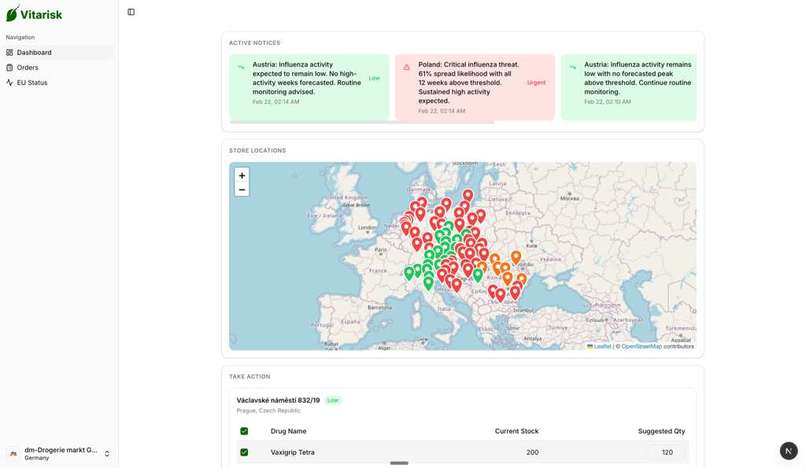Click the trend icon on Austria 'remains low' notice
This screenshot has width=806, height=468.
click(x=572, y=67)
